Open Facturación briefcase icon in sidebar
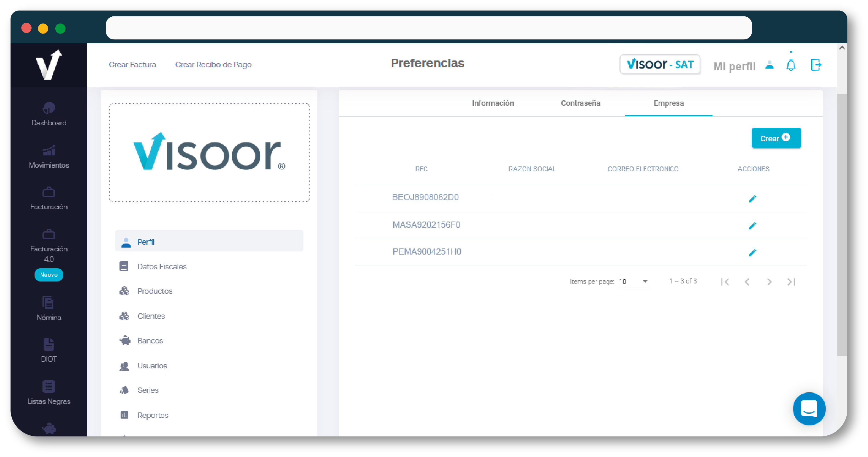The image size is (868, 457). tap(49, 192)
